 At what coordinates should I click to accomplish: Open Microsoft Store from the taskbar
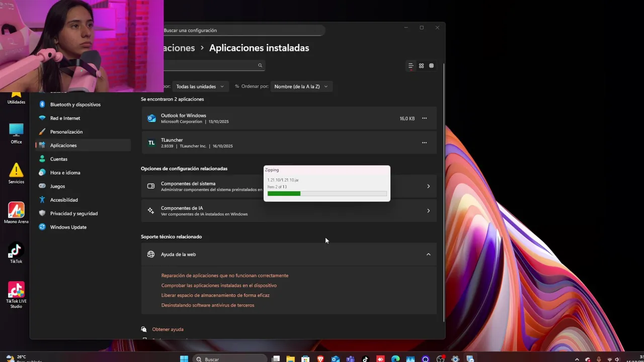coord(305,359)
